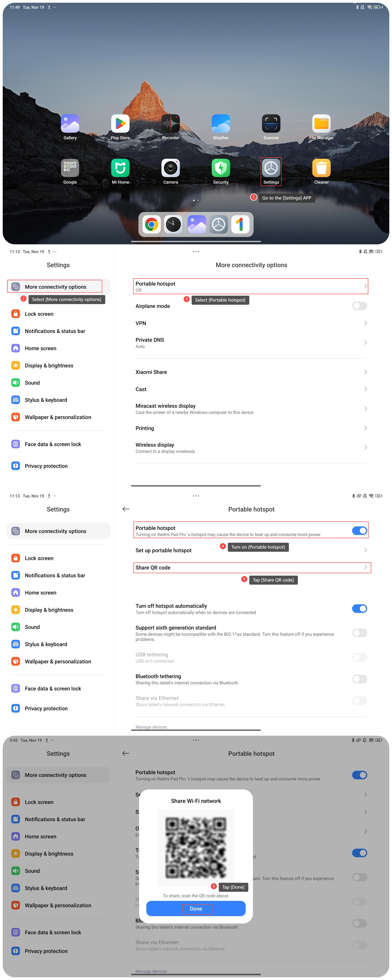Screen dimensions: 392x980
Task: Launch the Play Store app
Action: click(120, 124)
